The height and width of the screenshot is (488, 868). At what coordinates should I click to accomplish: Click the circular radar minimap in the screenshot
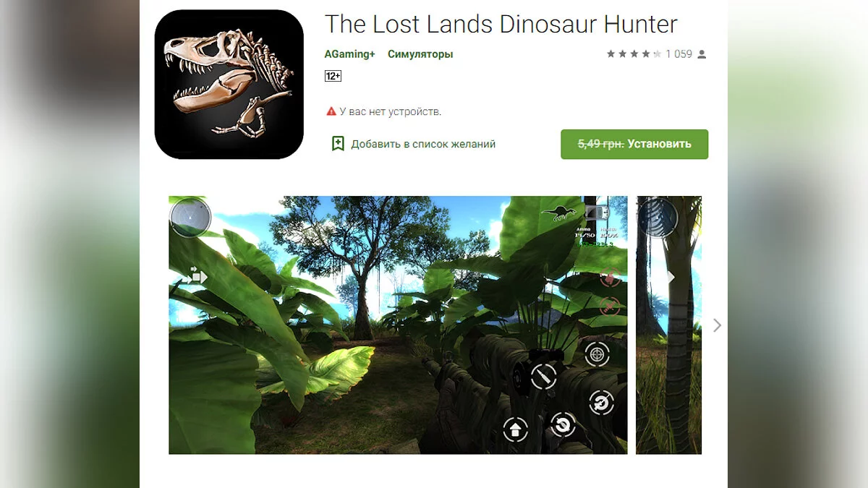(190, 217)
